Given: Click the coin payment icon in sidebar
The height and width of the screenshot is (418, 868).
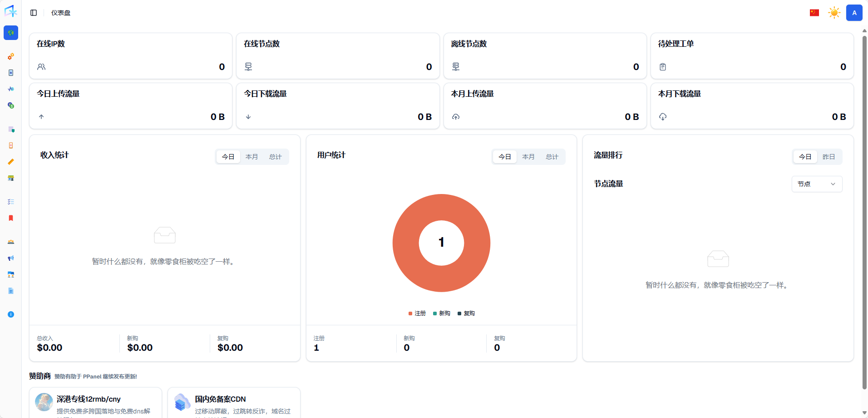Looking at the screenshot, I should 11,105.
